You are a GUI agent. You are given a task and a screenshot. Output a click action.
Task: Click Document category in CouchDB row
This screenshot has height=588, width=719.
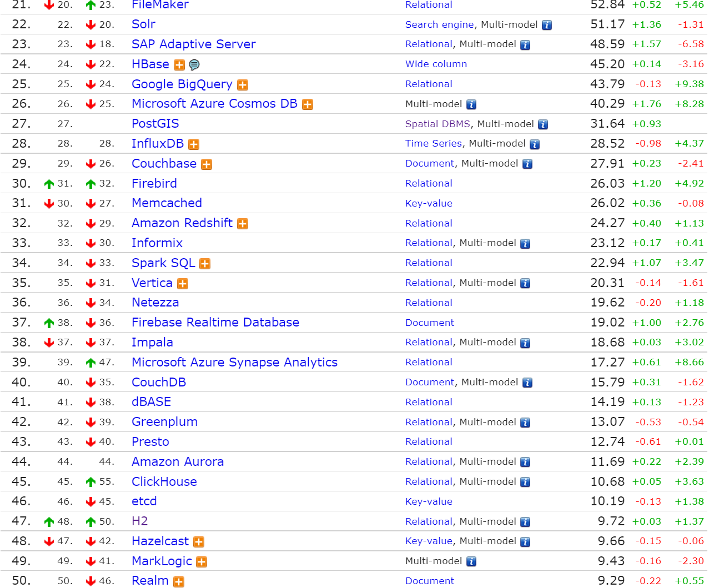click(x=430, y=383)
